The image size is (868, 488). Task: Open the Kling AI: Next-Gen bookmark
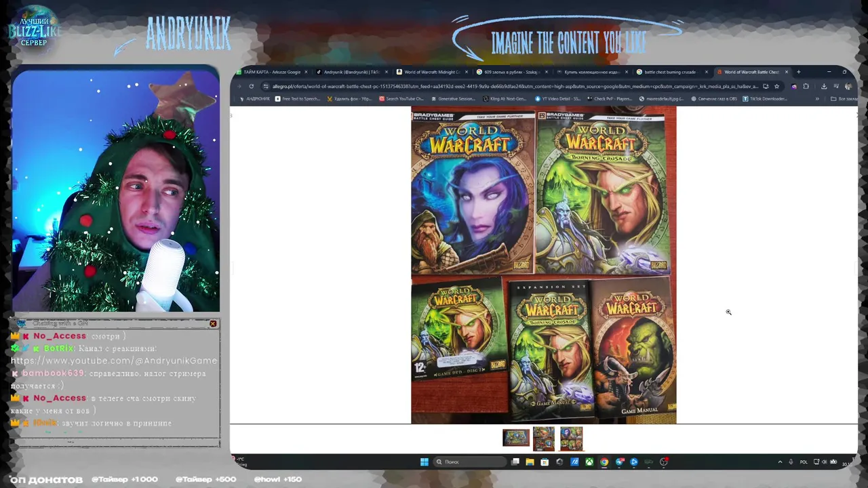tap(505, 99)
